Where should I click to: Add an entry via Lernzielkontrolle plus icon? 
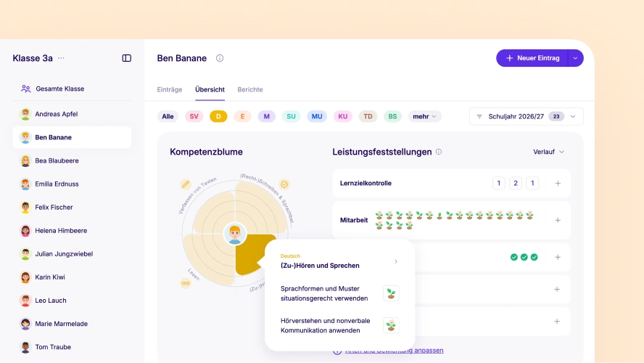click(558, 184)
